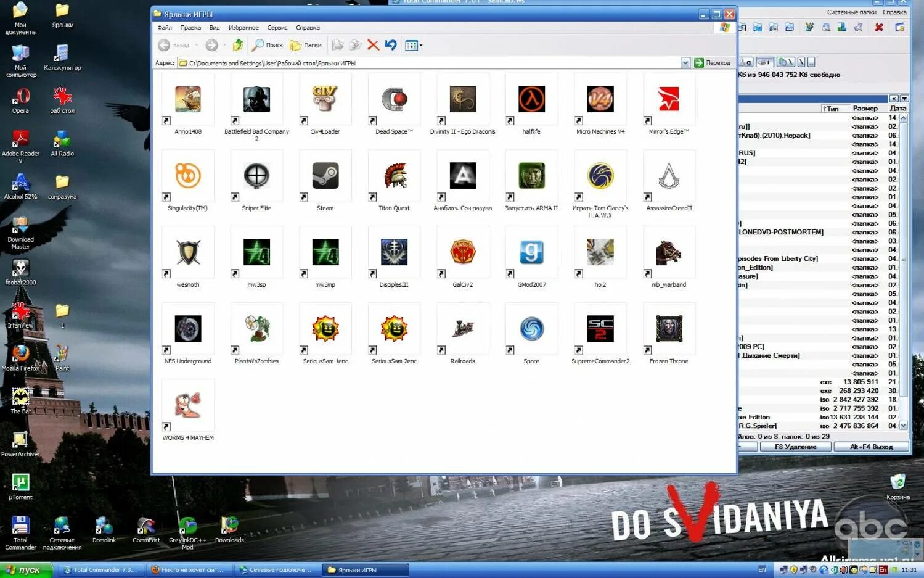Select the DisciplesIII shortcut
Image resolution: width=924 pixels, height=578 pixels.
pos(394,252)
